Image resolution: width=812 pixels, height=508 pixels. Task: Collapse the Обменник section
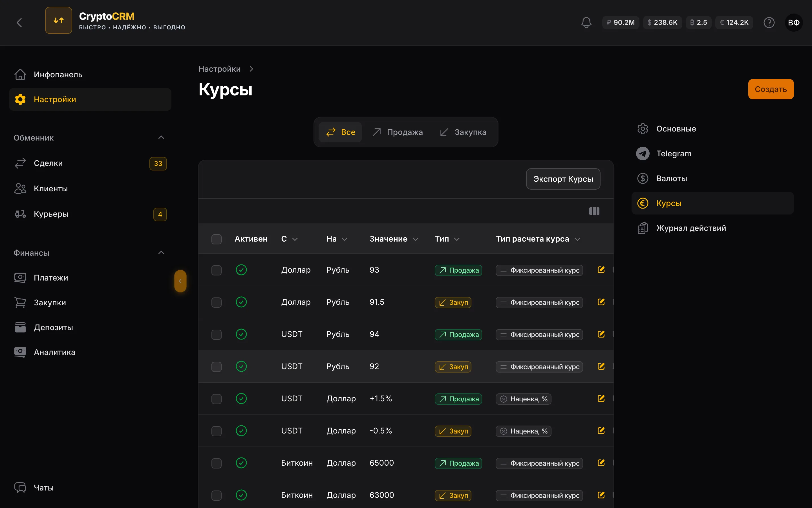[161, 137]
